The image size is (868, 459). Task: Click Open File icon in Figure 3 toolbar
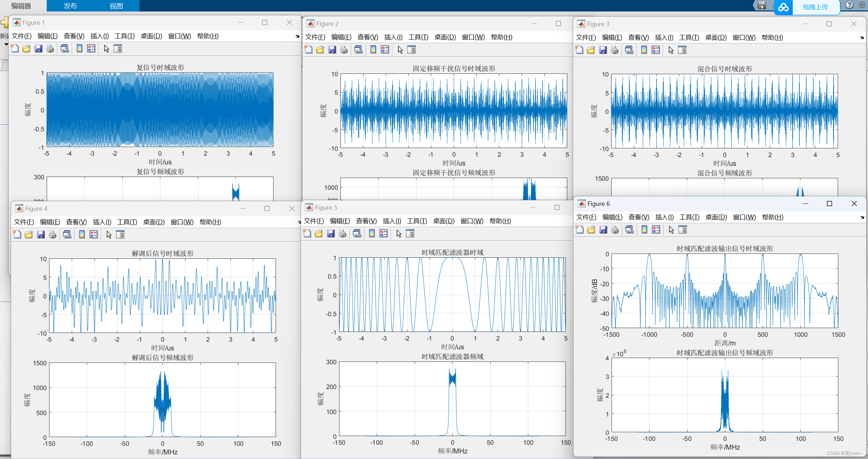tap(591, 50)
